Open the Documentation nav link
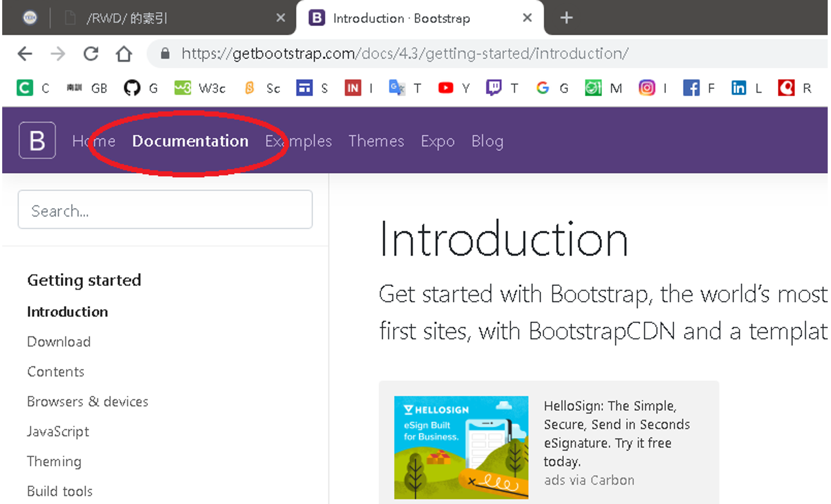Screen dimensions: 831x504 pos(190,141)
